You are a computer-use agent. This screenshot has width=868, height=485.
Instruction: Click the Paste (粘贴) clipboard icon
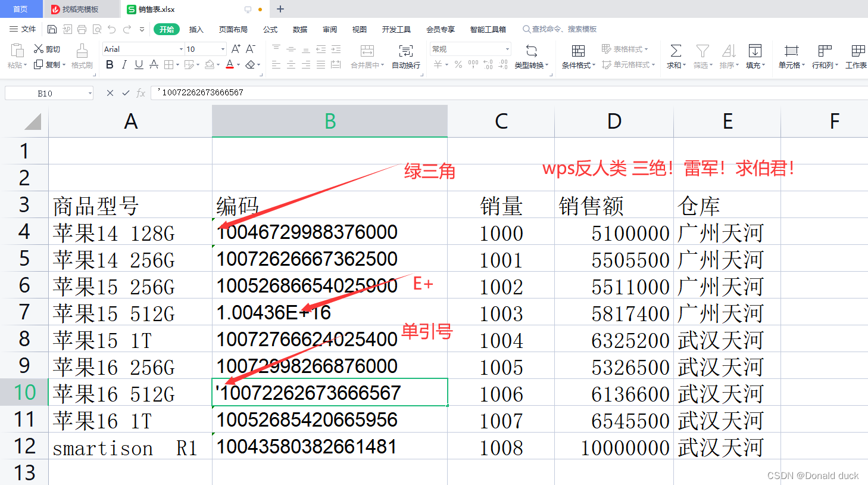click(x=17, y=51)
